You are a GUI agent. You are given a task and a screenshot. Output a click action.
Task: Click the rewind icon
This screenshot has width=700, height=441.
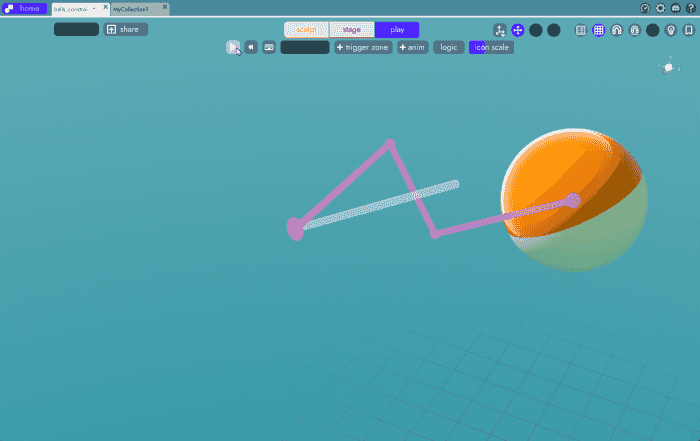pos(251,47)
